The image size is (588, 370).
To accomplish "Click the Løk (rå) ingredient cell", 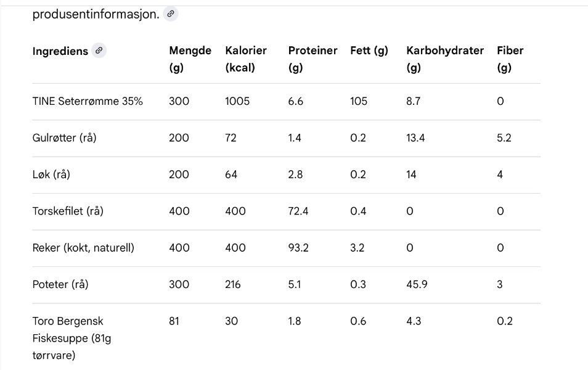I will pos(51,175).
